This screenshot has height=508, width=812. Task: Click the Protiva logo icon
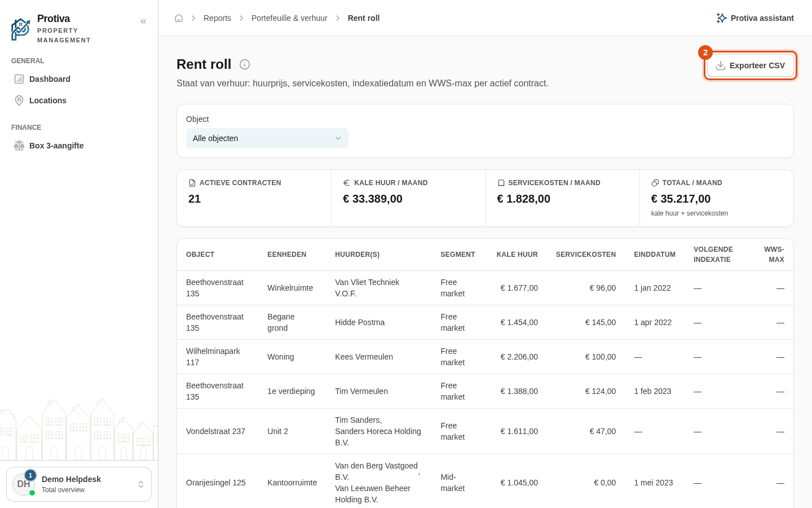click(x=21, y=29)
